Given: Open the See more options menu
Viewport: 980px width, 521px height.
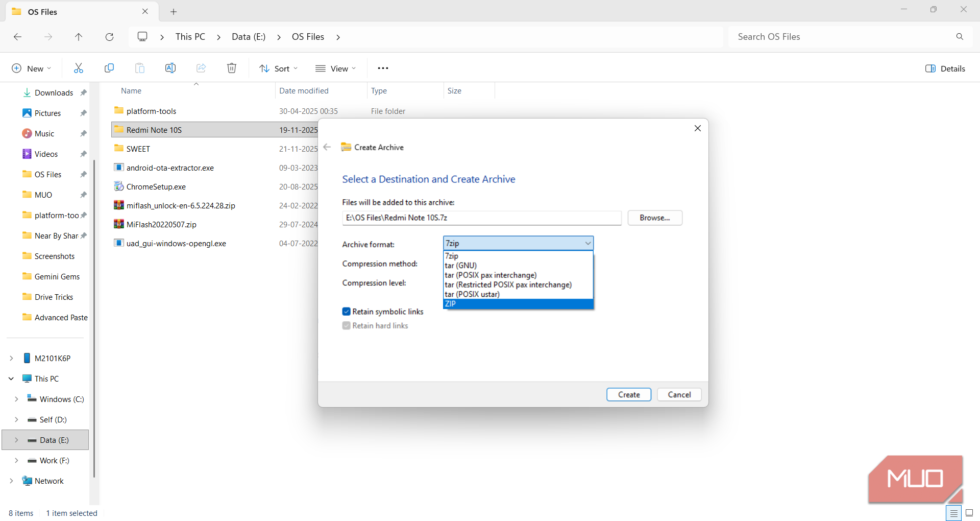Looking at the screenshot, I should pyautogui.click(x=383, y=68).
